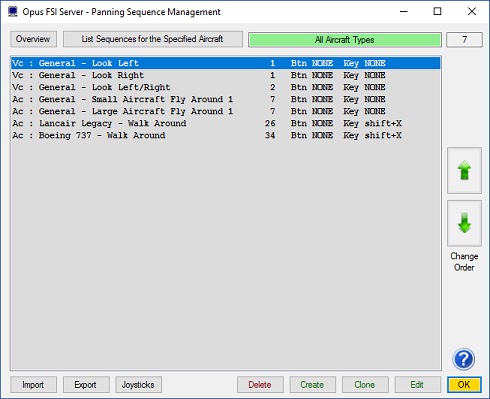Clone the selected sequence
Image resolution: width=490 pixels, height=399 pixels.
[x=365, y=385]
